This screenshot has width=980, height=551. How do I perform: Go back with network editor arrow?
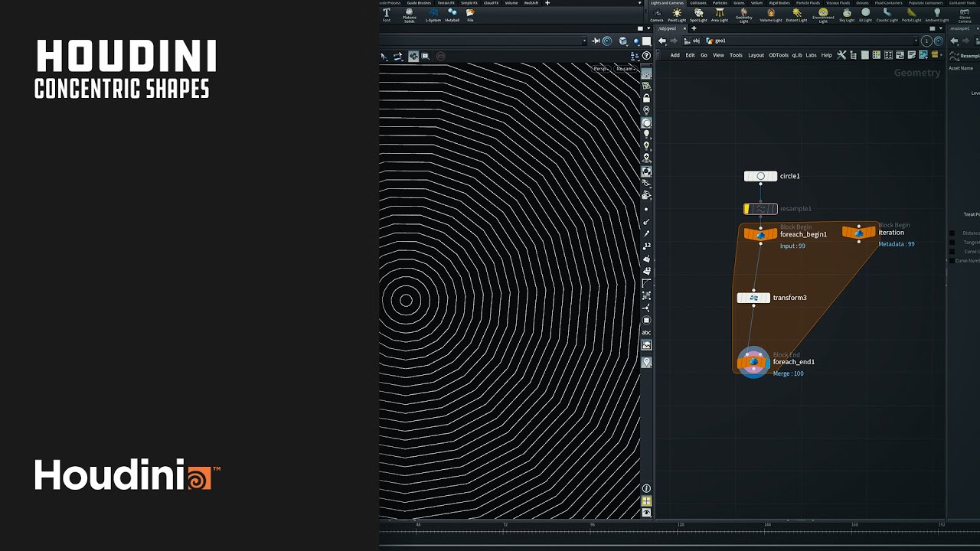point(662,41)
